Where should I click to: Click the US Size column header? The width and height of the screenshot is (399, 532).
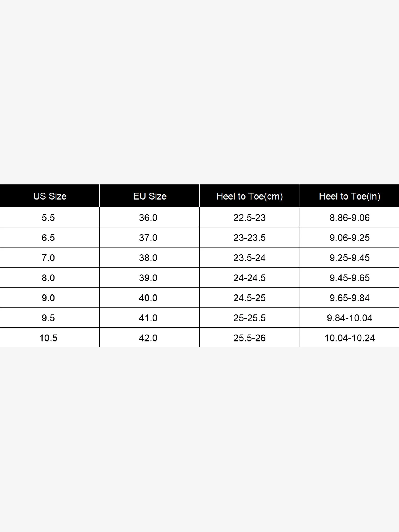[x=50, y=196]
